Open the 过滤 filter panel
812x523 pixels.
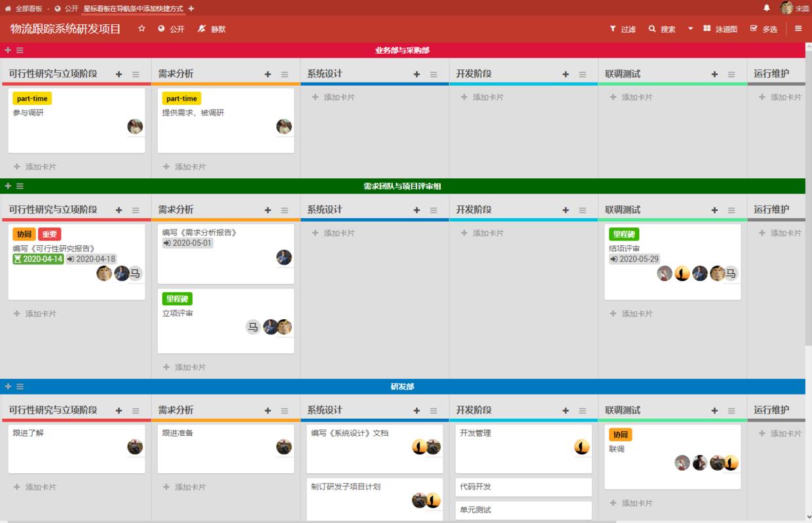pyautogui.click(x=623, y=29)
